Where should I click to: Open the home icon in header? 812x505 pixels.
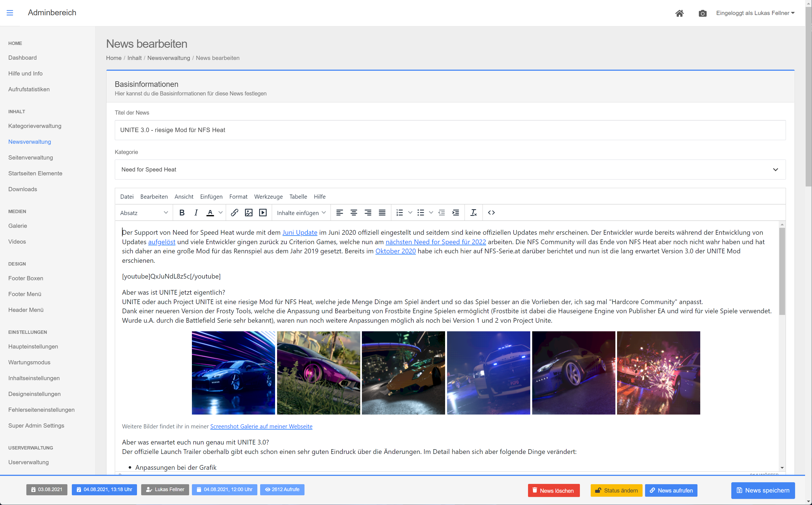[x=679, y=13]
